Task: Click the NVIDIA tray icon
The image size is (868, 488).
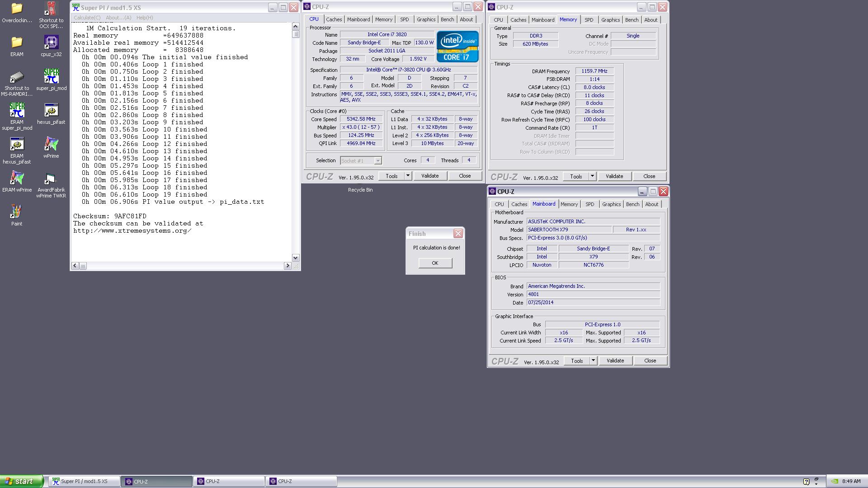Action: tap(835, 482)
